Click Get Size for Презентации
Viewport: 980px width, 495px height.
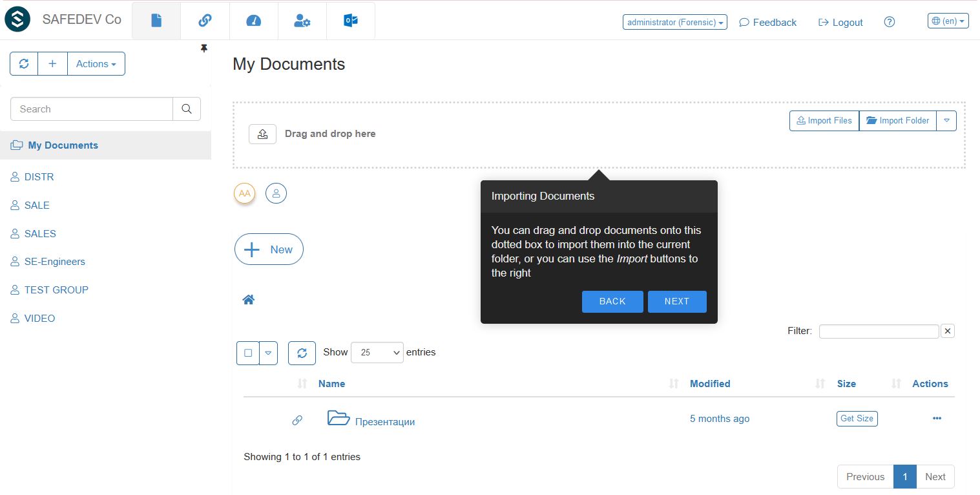click(857, 419)
